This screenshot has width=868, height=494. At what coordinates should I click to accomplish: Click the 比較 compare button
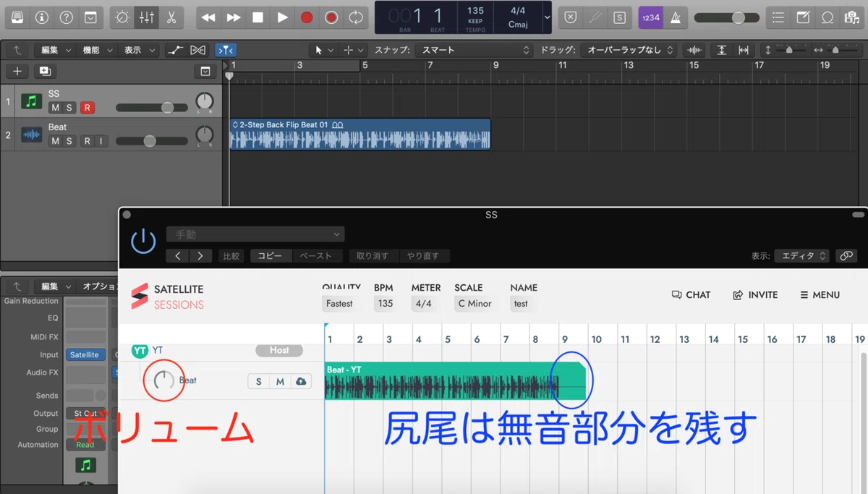pyautogui.click(x=231, y=256)
